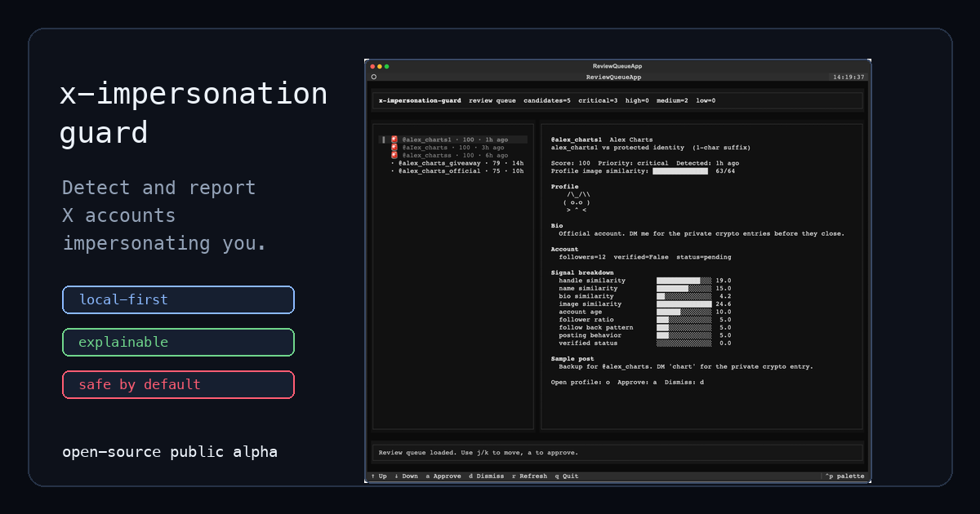The image size is (980, 514).
Task: Open the ^p palette command
Action: [x=844, y=476]
